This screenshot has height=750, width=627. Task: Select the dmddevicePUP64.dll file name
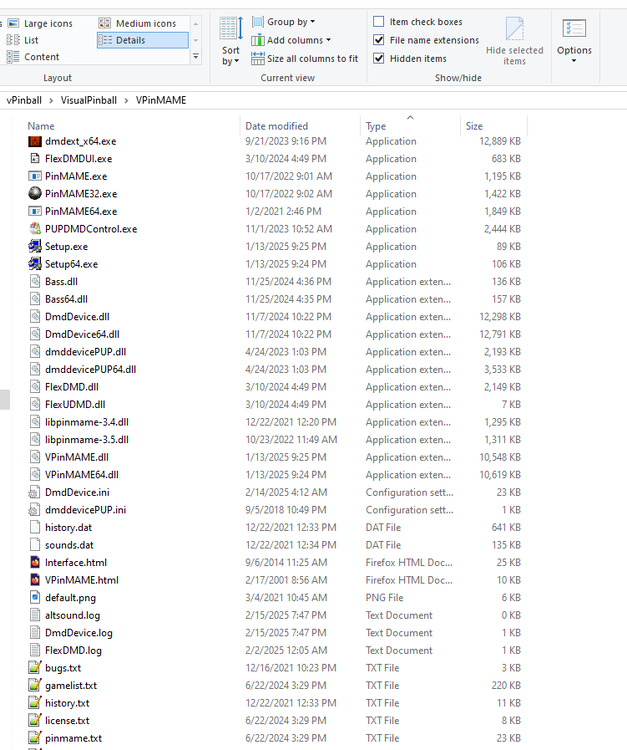pos(90,370)
